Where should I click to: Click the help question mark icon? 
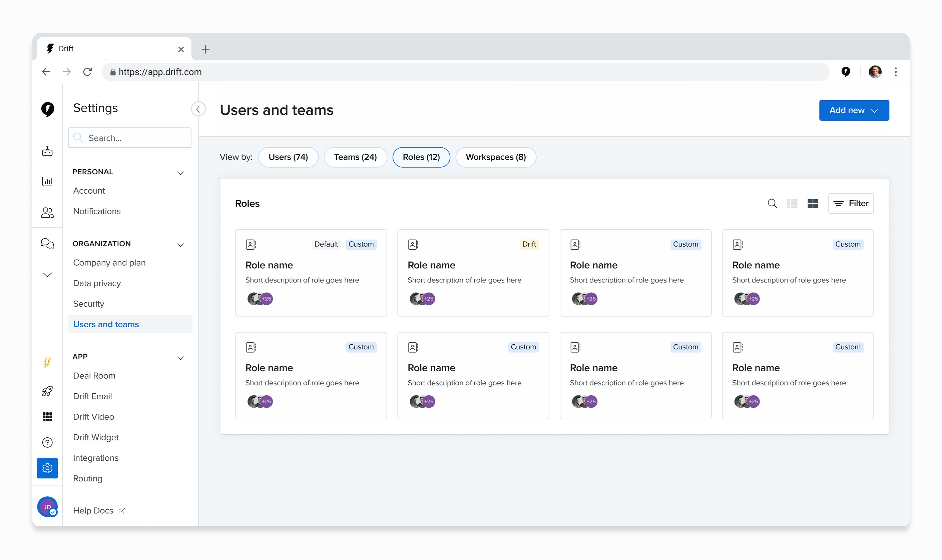[47, 442]
